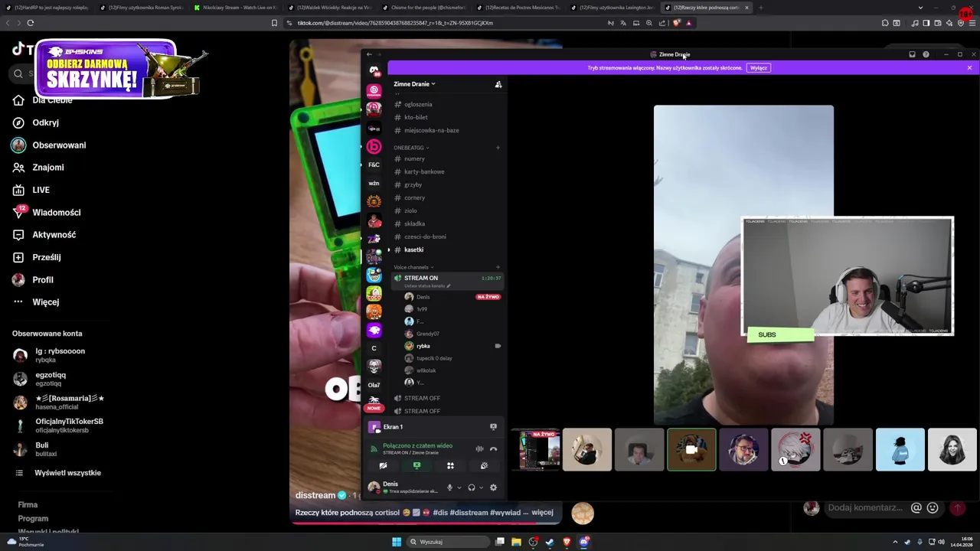The width and height of the screenshot is (980, 551).
Task: Open Zimne Dranie server dropdown
Action: point(414,84)
